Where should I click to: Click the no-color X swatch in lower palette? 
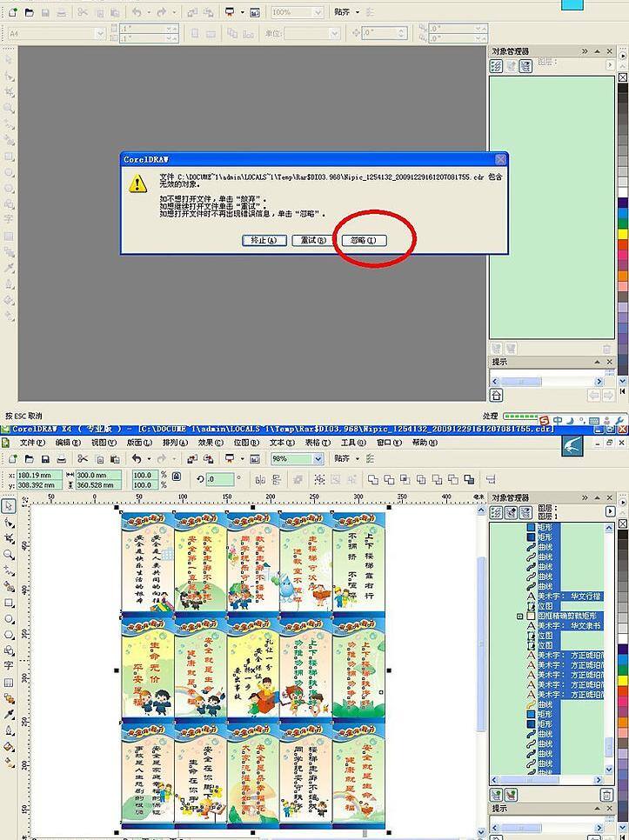tap(623, 524)
